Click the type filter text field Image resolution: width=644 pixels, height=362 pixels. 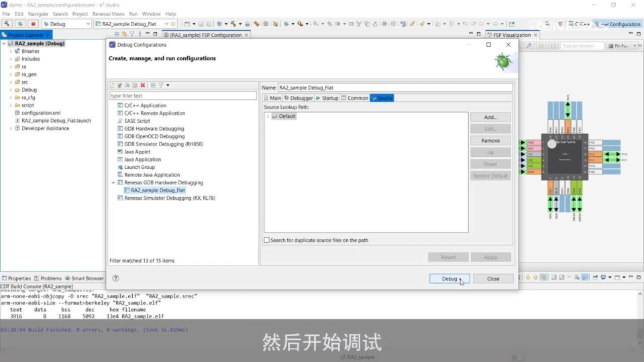(x=182, y=96)
